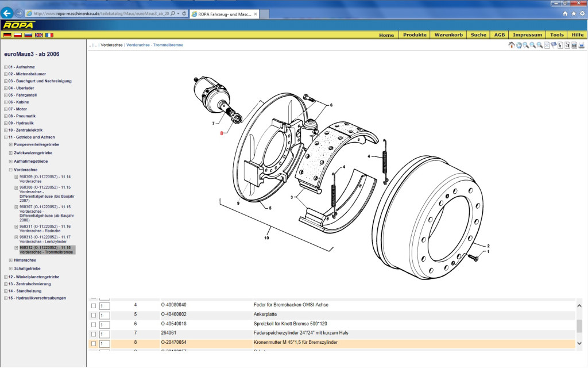Open the Tools menu item
The height and width of the screenshot is (368, 588).
point(557,35)
